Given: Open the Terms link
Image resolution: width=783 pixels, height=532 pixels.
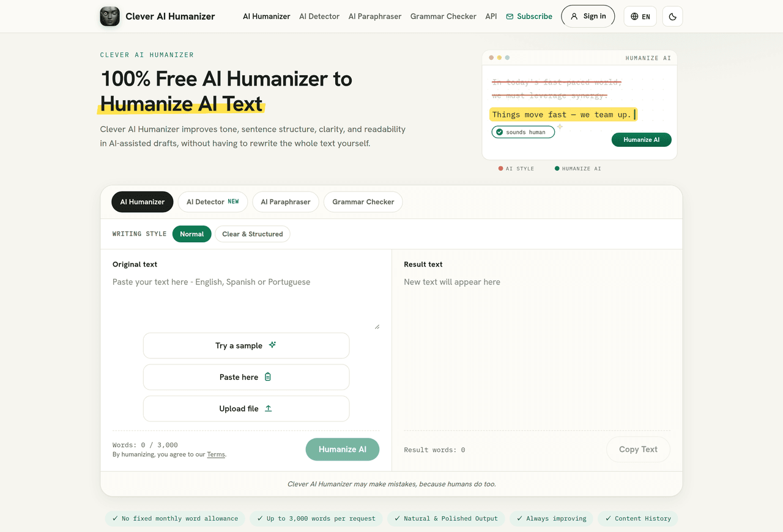Looking at the screenshot, I should point(216,454).
